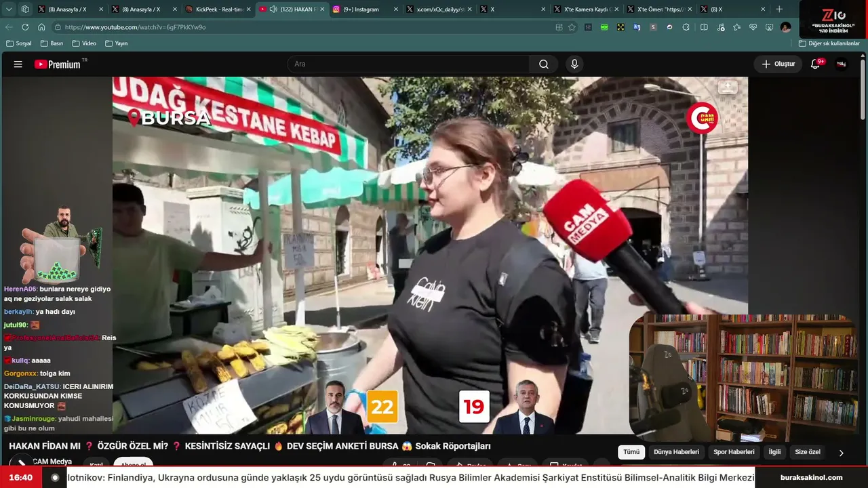
Task: Click the video title 'HAKAN FİDAN MI'
Action: point(250,446)
